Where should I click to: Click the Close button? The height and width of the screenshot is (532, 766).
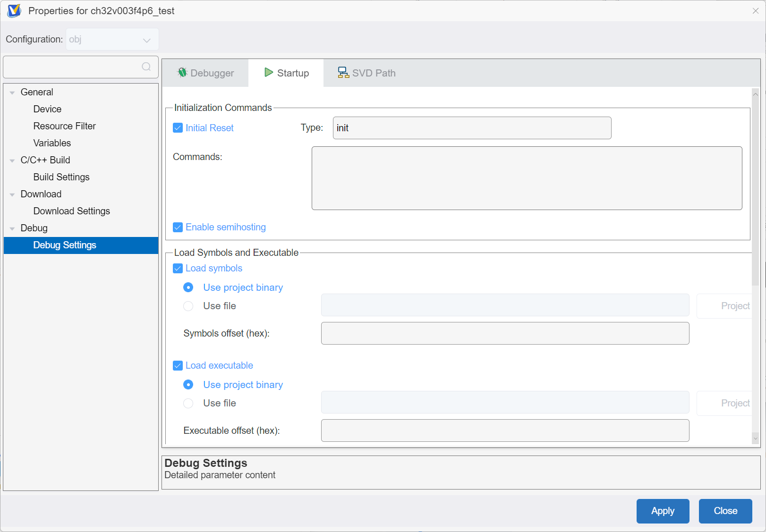click(x=725, y=511)
